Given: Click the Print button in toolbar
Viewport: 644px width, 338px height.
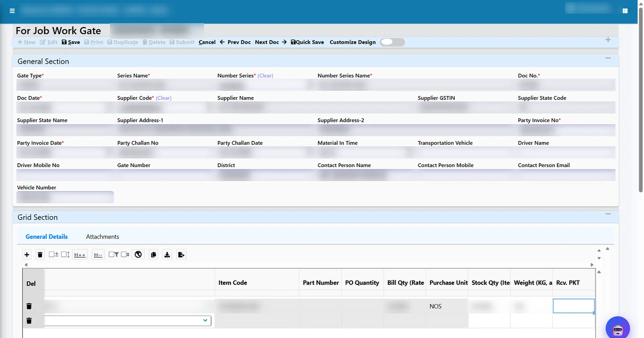Looking at the screenshot, I should pos(94,42).
